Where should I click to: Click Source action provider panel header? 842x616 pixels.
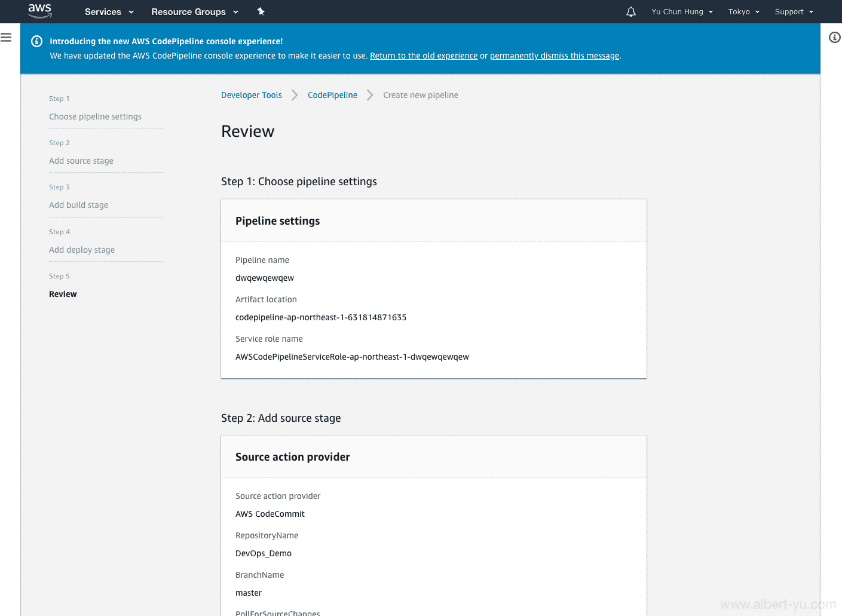[434, 457]
